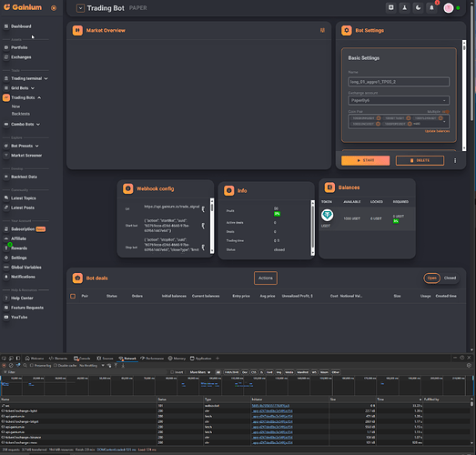Click the DELETE bot button
This screenshot has width=476, height=455.
coord(420,160)
